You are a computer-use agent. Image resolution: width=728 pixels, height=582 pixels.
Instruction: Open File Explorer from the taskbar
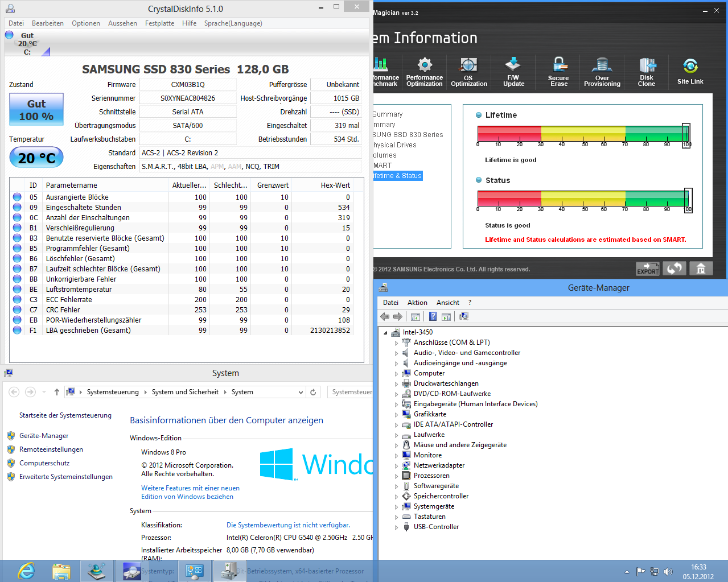(61, 571)
